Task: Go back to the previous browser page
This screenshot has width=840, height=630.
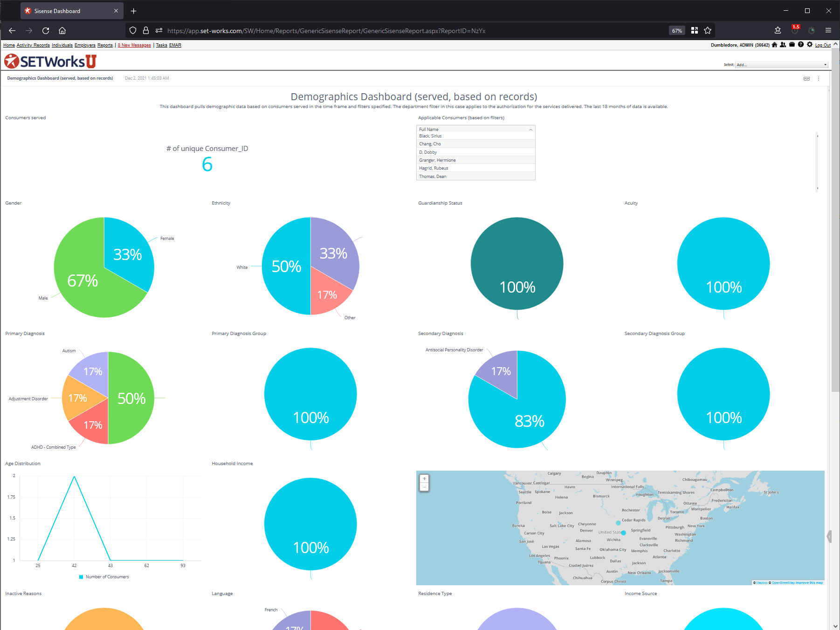Action: point(12,31)
